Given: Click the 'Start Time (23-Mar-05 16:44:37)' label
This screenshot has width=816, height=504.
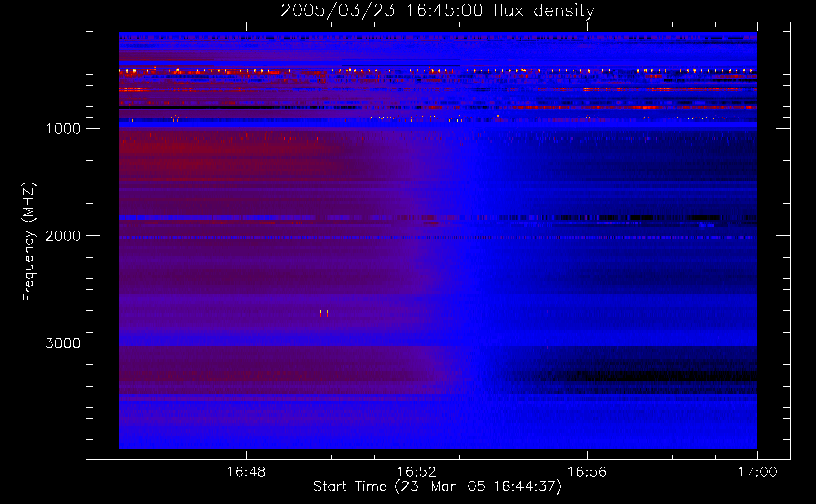Looking at the screenshot, I should click(x=437, y=487).
